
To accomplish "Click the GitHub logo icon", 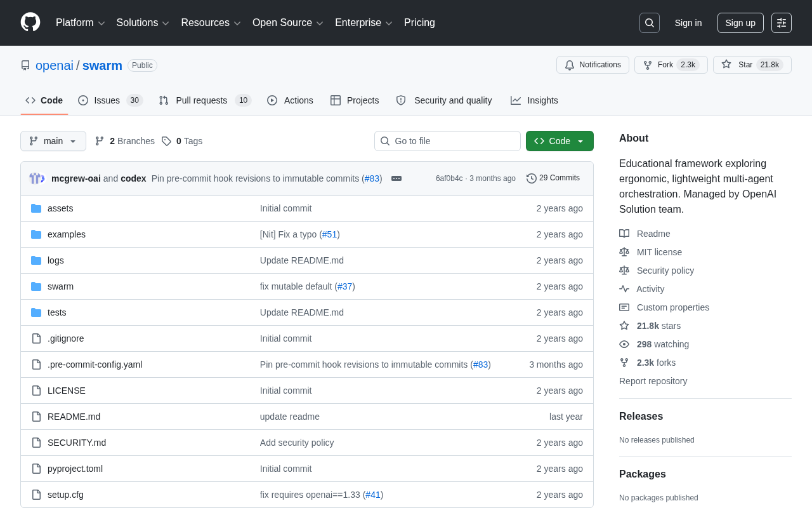I will (30, 22).
